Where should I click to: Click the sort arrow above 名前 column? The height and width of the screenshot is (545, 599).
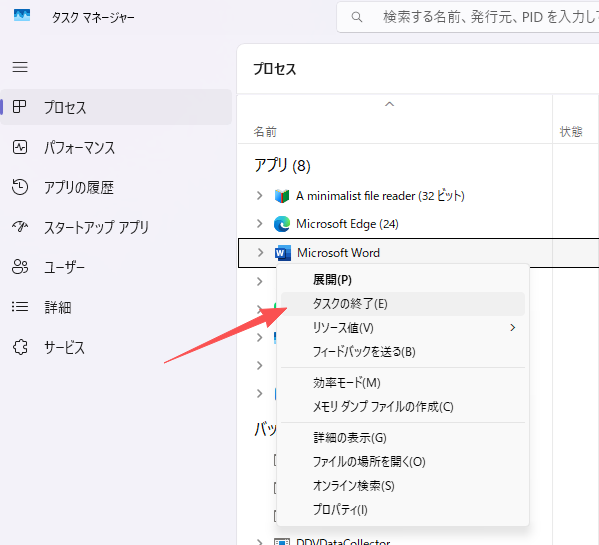(x=389, y=104)
